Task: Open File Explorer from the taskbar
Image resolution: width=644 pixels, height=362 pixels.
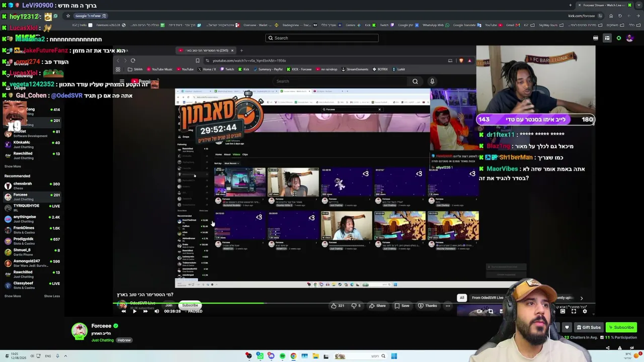Action: pos(315,356)
